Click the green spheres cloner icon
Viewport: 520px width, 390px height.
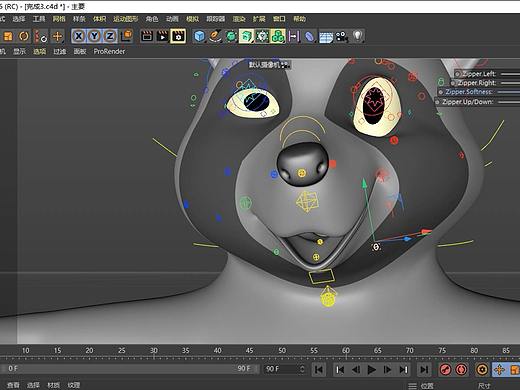(x=278, y=36)
